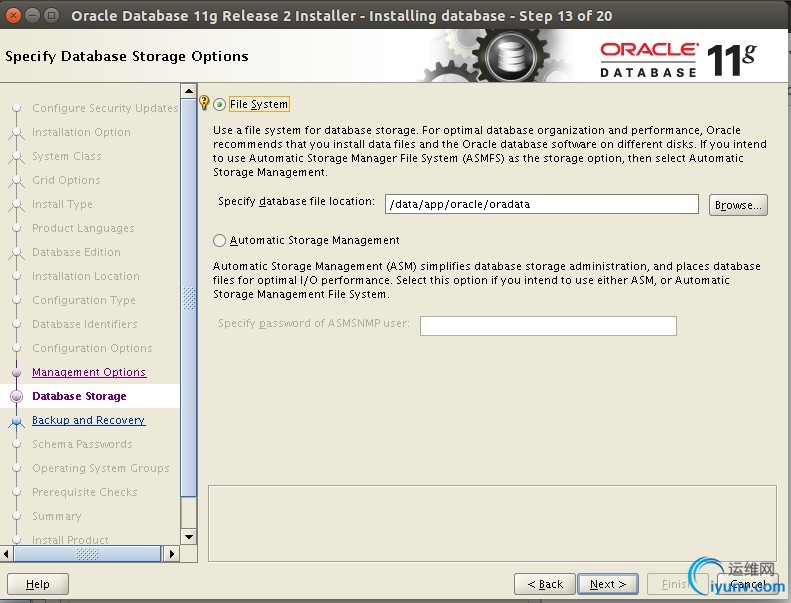The height and width of the screenshot is (603, 791).
Task: Click the Help button
Action: 38,584
